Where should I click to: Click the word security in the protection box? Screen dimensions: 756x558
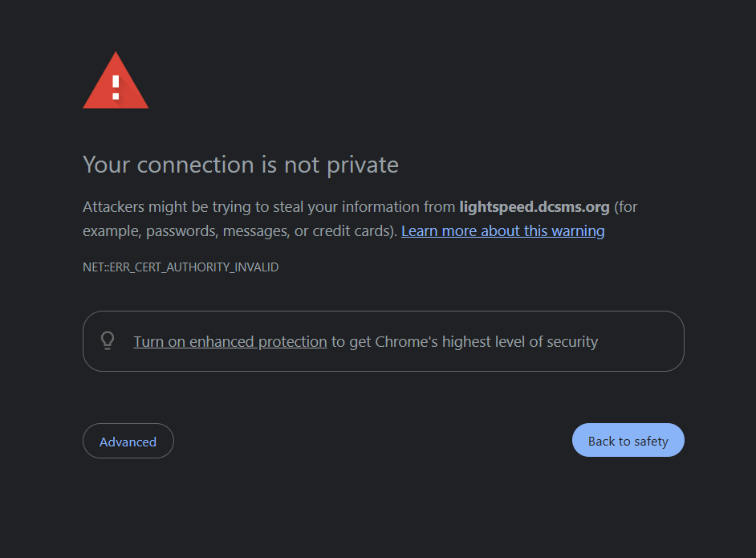[x=572, y=342]
